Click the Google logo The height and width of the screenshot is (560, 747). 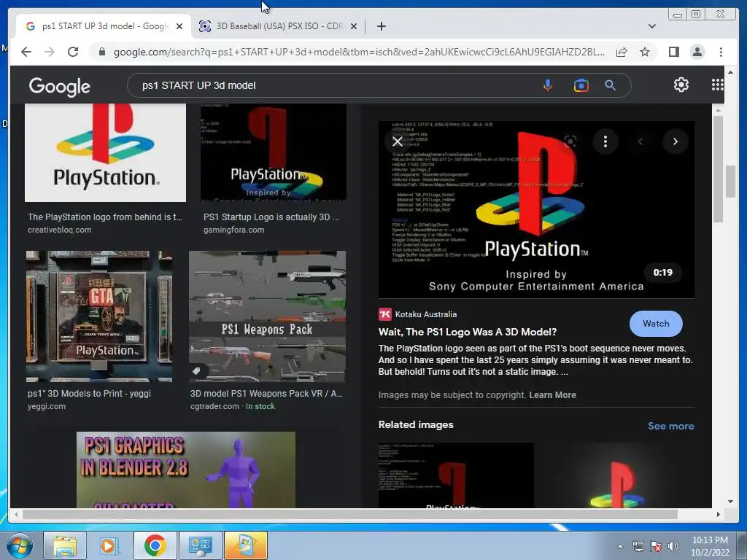point(60,86)
